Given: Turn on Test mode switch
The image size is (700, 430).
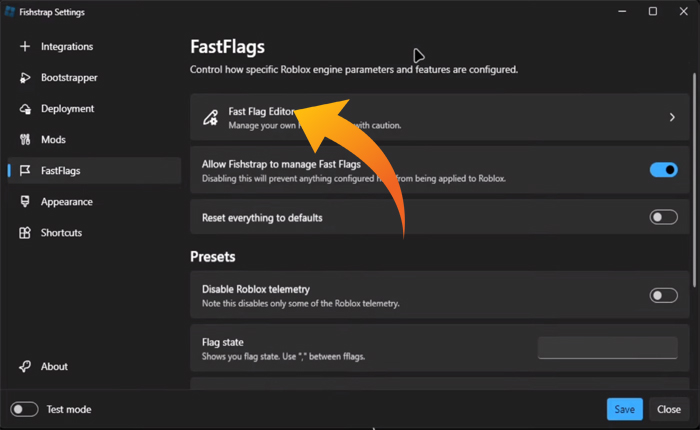Looking at the screenshot, I should click(24, 409).
